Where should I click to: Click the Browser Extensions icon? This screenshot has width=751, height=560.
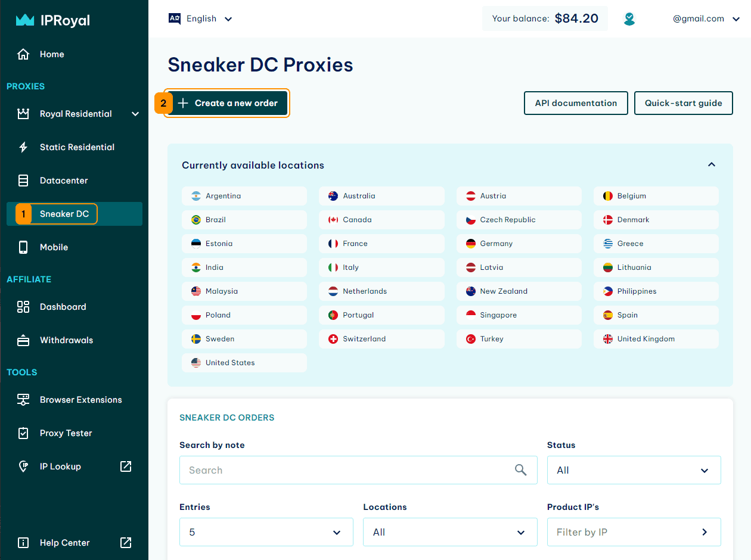(23, 400)
